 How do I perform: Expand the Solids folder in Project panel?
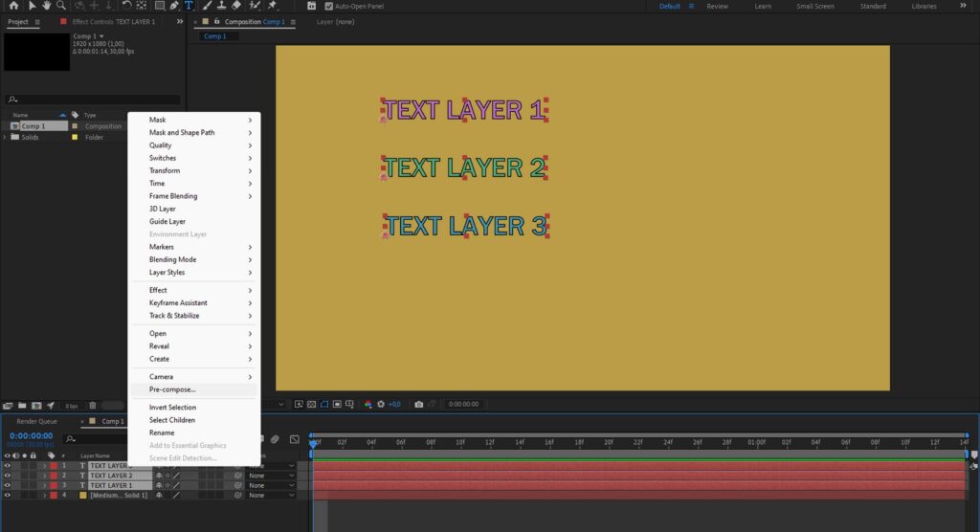pos(5,137)
